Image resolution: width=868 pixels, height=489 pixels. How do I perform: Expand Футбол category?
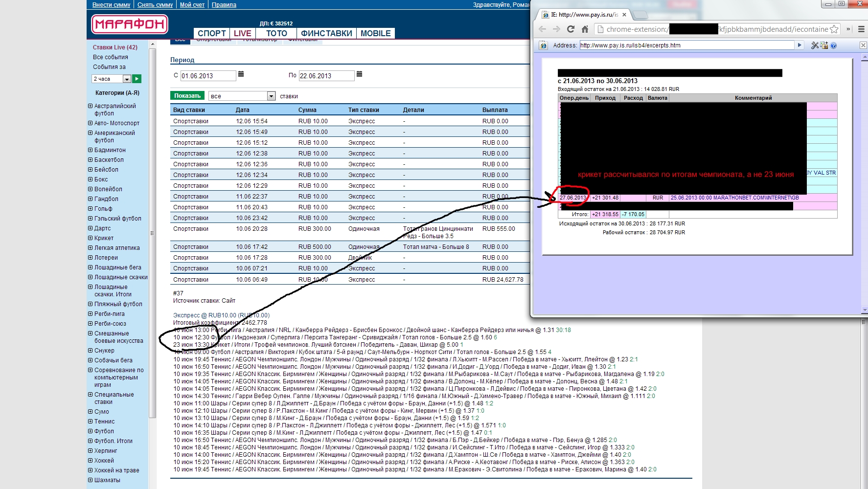coord(91,431)
